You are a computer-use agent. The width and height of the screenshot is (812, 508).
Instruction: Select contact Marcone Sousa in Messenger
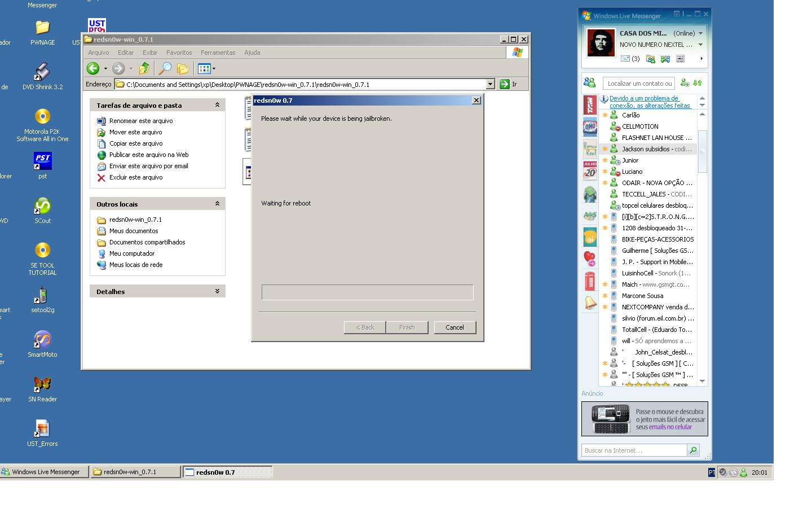tap(648, 296)
